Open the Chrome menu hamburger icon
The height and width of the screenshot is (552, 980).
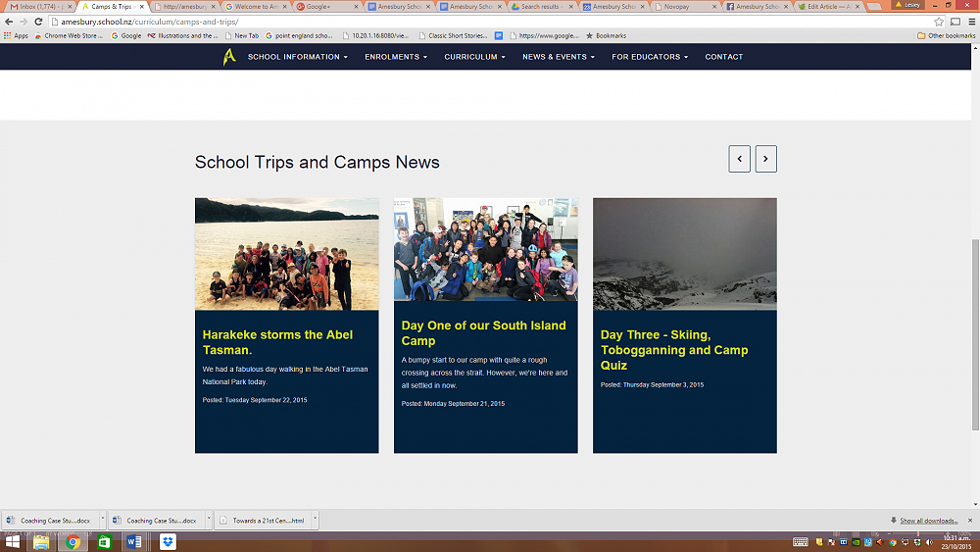970,22
